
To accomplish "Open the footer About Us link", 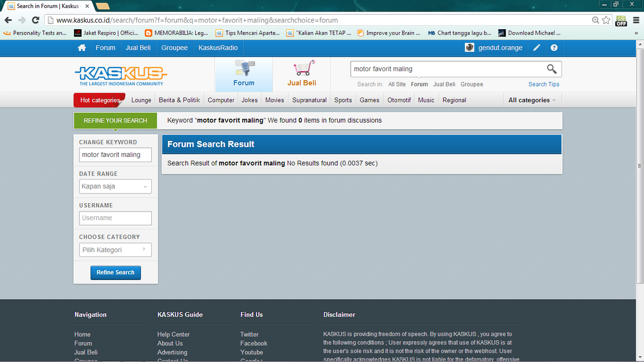I will pyautogui.click(x=170, y=343).
